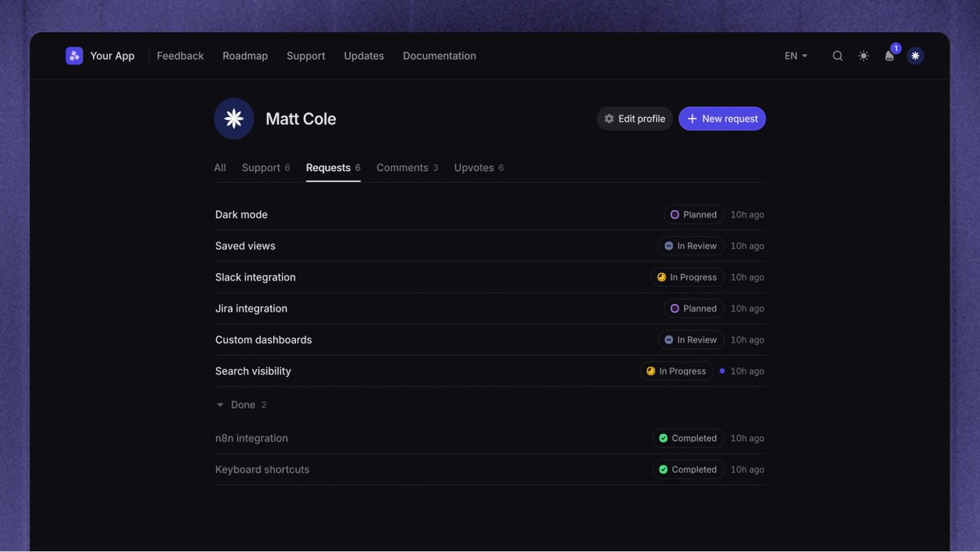The height and width of the screenshot is (552, 980).
Task: Click the Matt Cole profile name
Action: point(301,119)
